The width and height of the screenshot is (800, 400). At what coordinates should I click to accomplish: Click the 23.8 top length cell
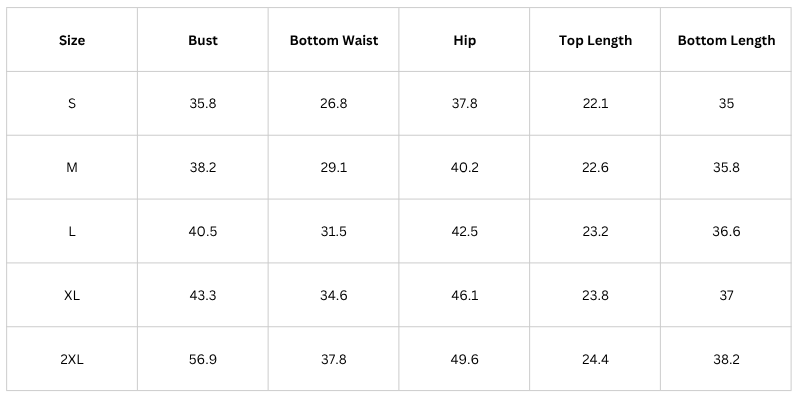(595, 295)
